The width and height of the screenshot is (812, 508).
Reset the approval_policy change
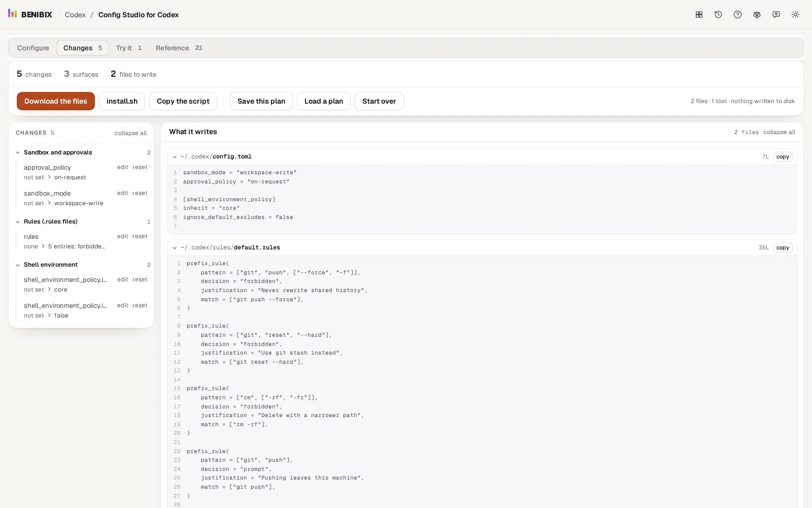click(140, 167)
